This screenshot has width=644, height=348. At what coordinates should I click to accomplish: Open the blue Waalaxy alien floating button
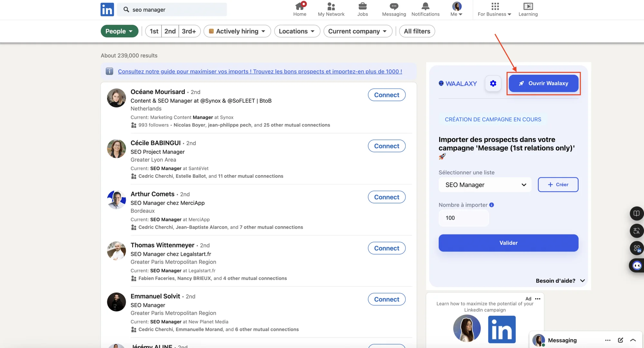click(x=637, y=266)
